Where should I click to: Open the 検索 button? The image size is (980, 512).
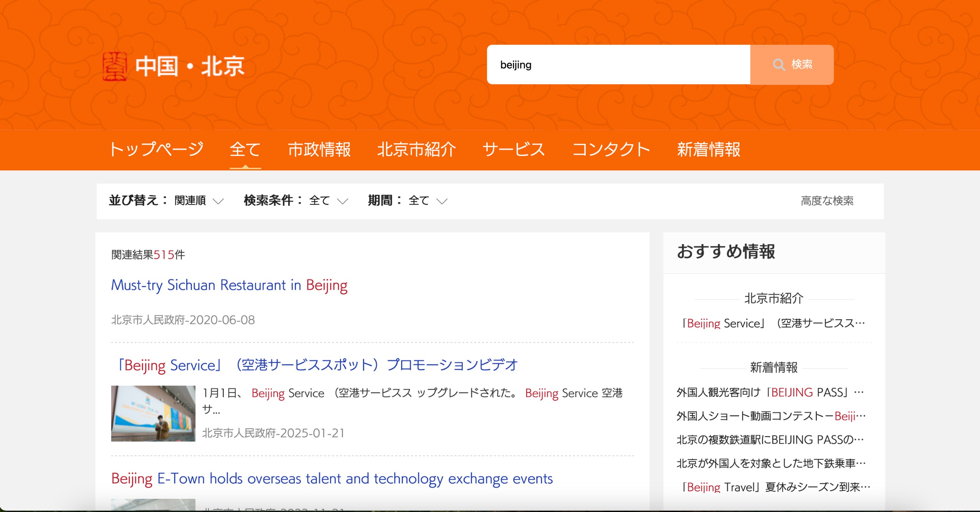(x=792, y=65)
